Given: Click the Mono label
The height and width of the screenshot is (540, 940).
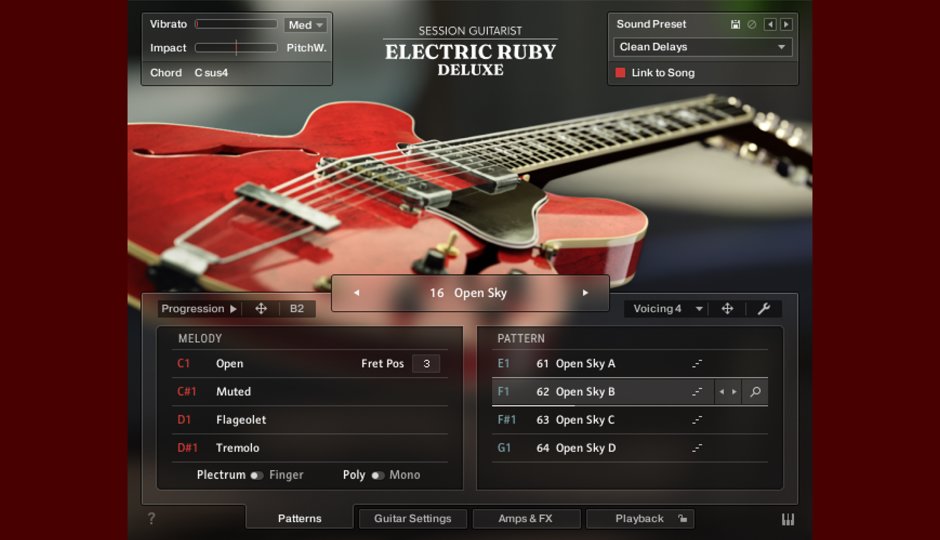Looking at the screenshot, I should coord(405,475).
